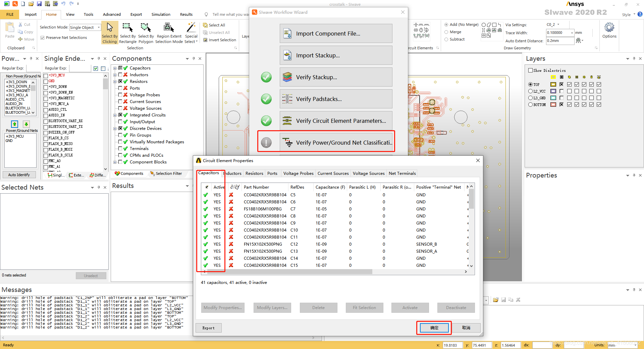644x349 pixels.
Task: Open Verify Stackup wizard step
Action: (x=336, y=77)
